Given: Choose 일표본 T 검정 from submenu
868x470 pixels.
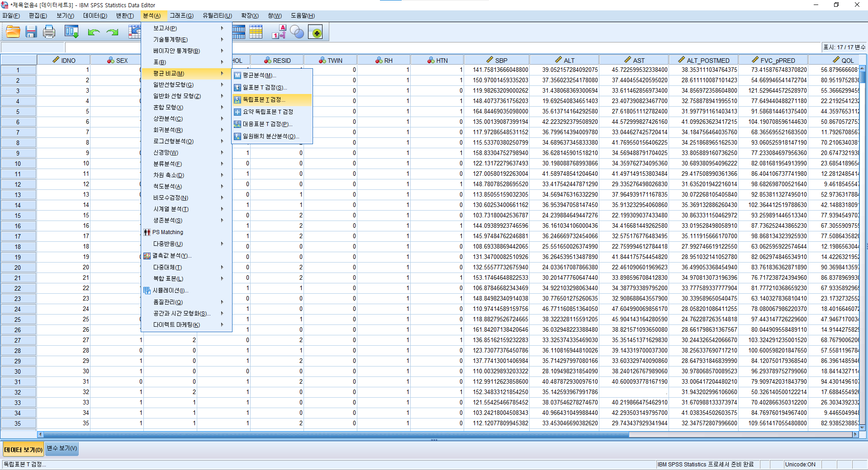Looking at the screenshot, I should 272,88.
